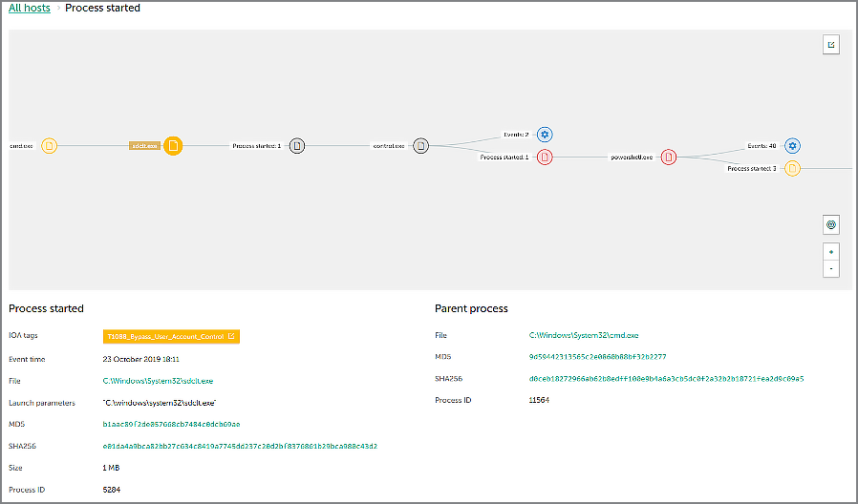
Task: Click the cmd.exe node icon in graph
Action: [49, 146]
